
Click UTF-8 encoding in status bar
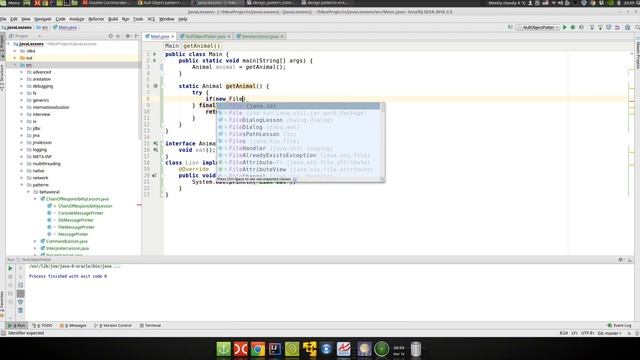[x=587, y=333]
